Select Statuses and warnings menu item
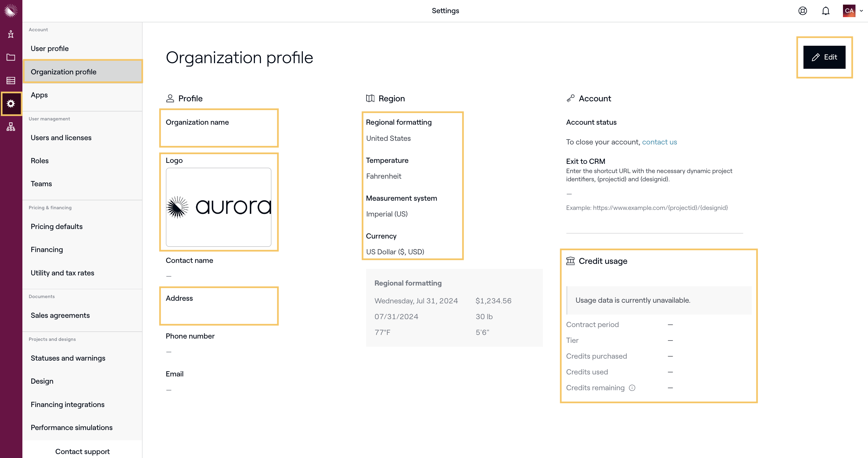 (68, 358)
